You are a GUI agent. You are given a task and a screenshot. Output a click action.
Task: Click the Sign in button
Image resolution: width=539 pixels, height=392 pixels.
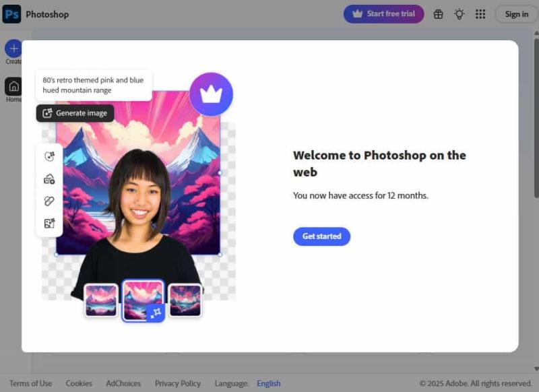[x=516, y=13]
